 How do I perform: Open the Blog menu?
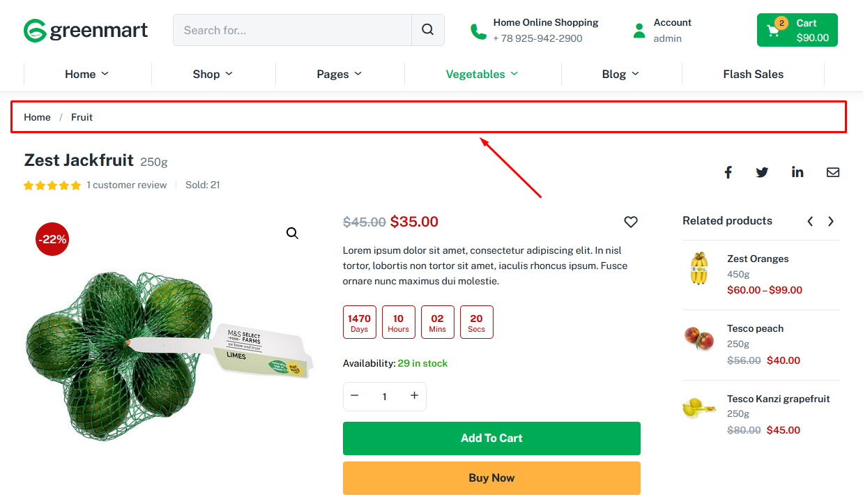point(620,74)
